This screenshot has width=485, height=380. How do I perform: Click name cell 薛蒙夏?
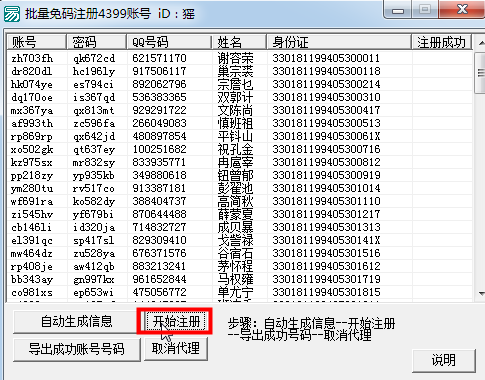[235, 214]
